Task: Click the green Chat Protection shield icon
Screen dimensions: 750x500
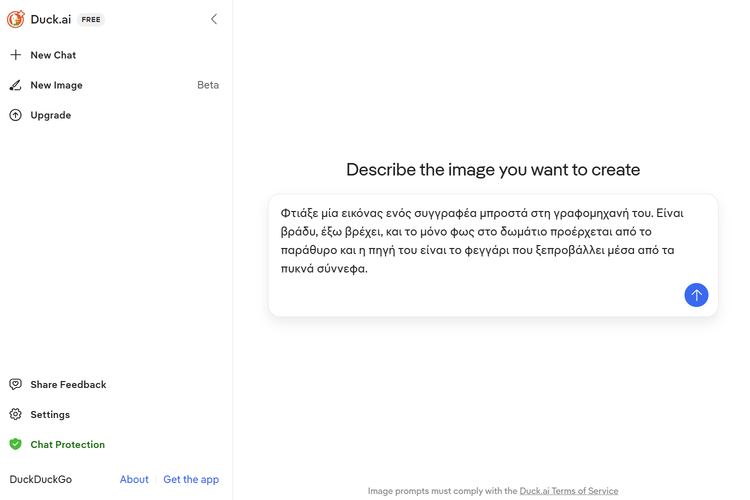Action: coord(15,444)
